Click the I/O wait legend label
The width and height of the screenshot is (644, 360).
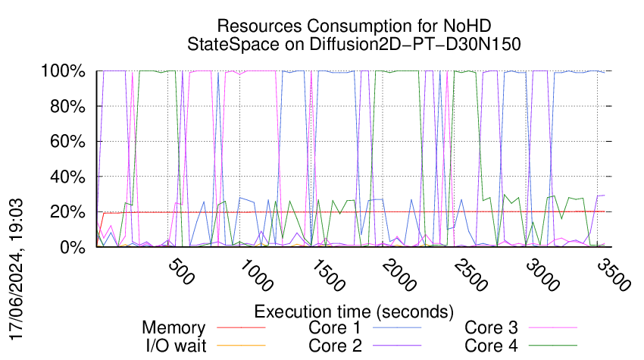176,346
